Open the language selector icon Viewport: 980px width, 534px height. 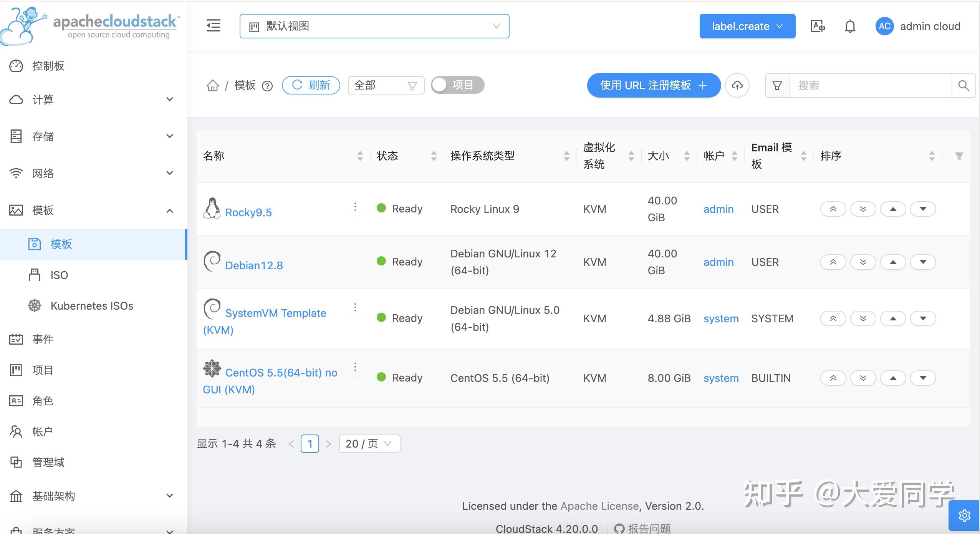817,26
